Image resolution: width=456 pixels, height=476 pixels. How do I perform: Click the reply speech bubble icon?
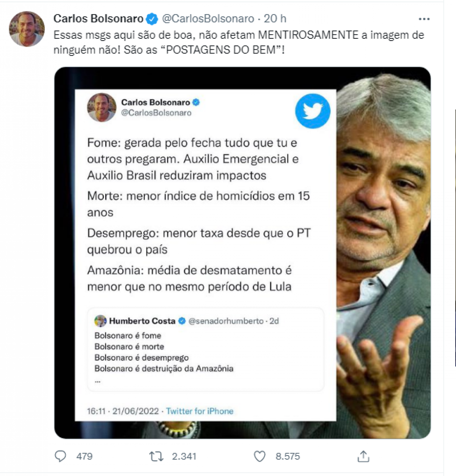60,456
